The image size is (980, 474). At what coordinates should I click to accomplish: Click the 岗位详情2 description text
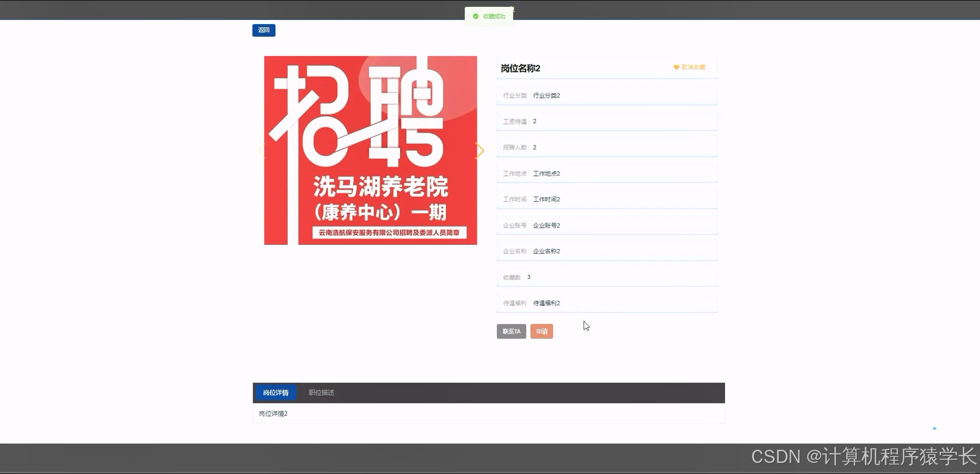click(x=272, y=414)
